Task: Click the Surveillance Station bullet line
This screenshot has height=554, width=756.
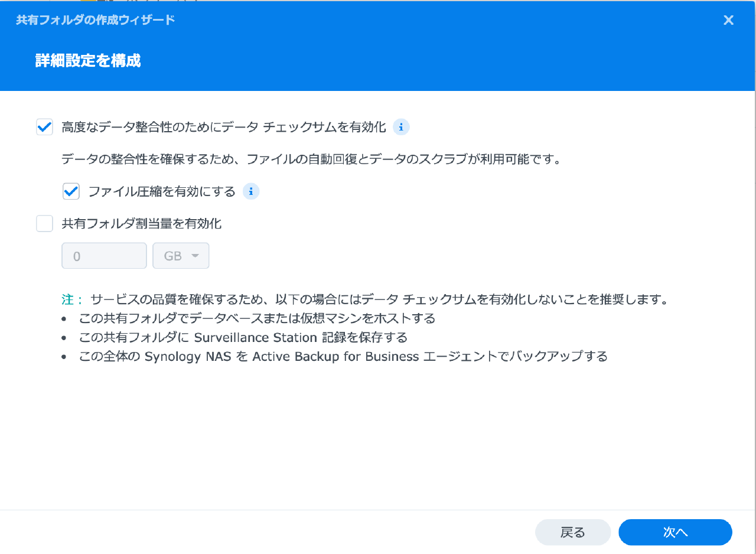Action: coord(243,337)
